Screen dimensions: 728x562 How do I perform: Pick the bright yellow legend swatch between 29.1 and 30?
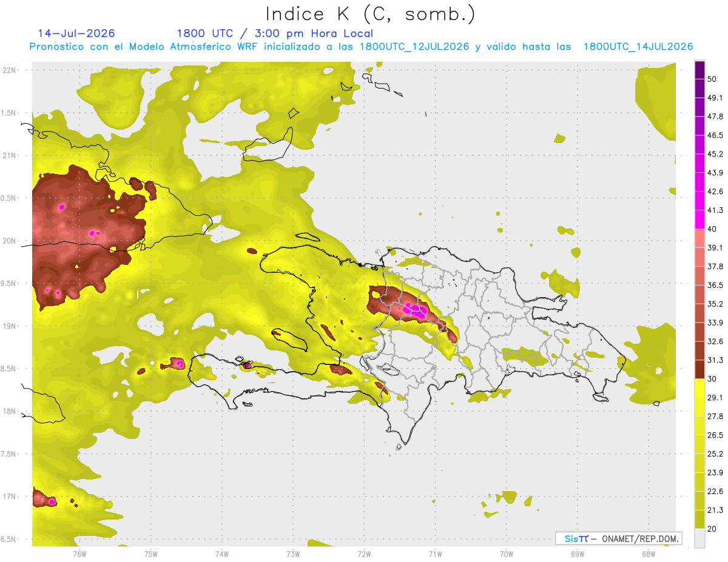(x=699, y=388)
